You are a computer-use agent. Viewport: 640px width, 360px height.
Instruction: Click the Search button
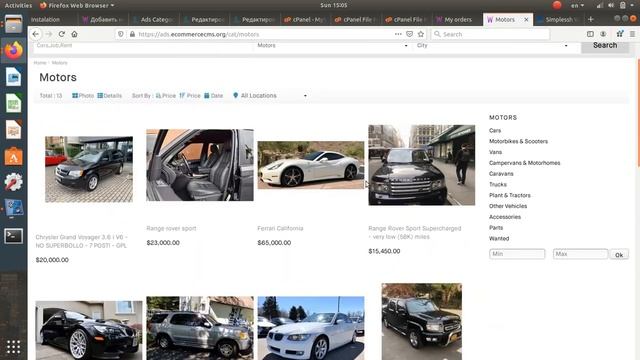(605, 46)
